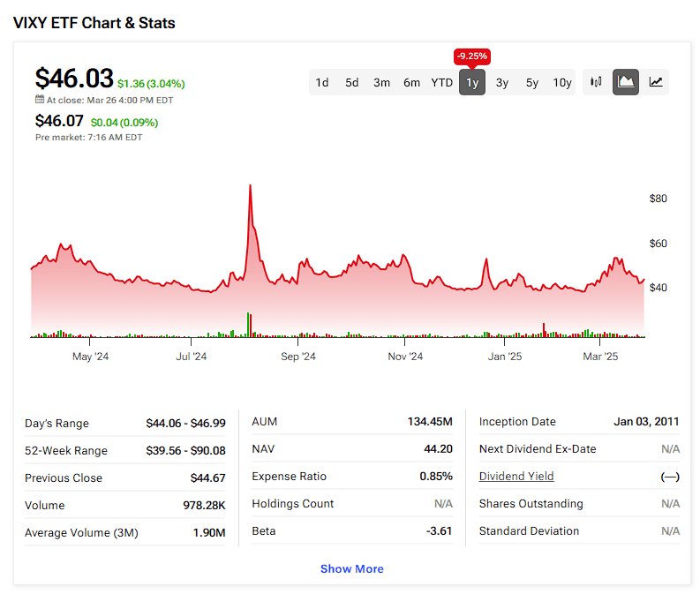Click the Holdings Count N/A value
Screen dimensions: 700x594
(x=443, y=503)
